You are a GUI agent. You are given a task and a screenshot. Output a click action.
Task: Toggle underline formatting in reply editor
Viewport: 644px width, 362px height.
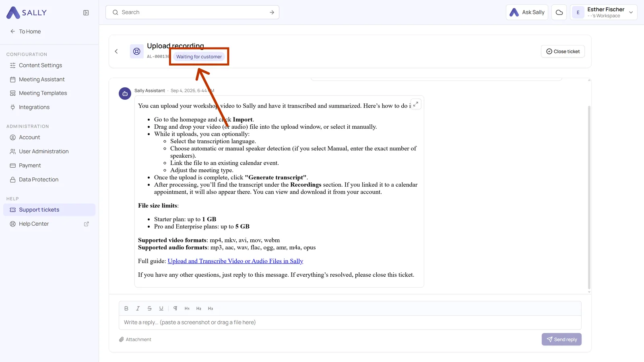click(161, 309)
